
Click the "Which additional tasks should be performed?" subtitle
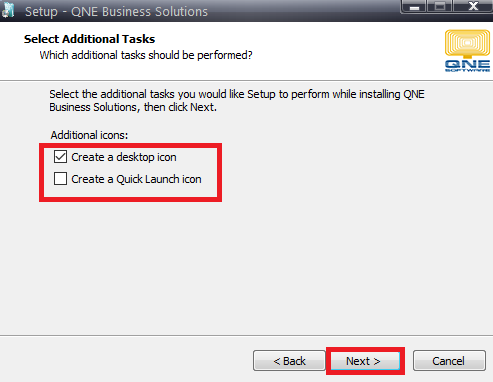tap(146, 55)
